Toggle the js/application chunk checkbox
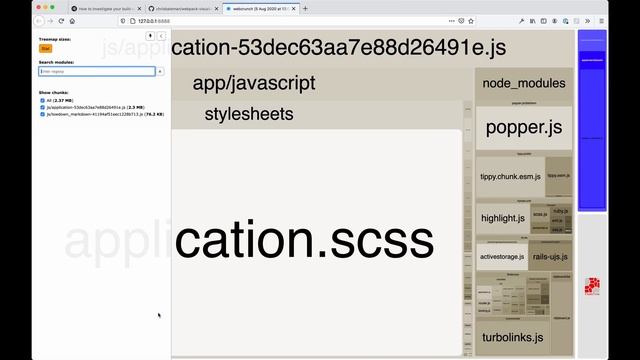 (x=42, y=107)
